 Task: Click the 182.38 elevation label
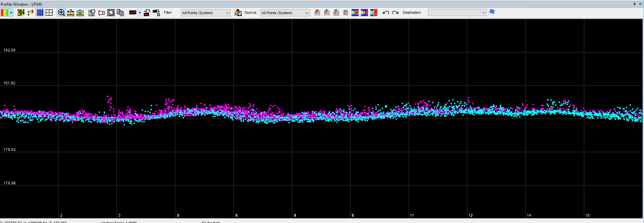pos(9,50)
